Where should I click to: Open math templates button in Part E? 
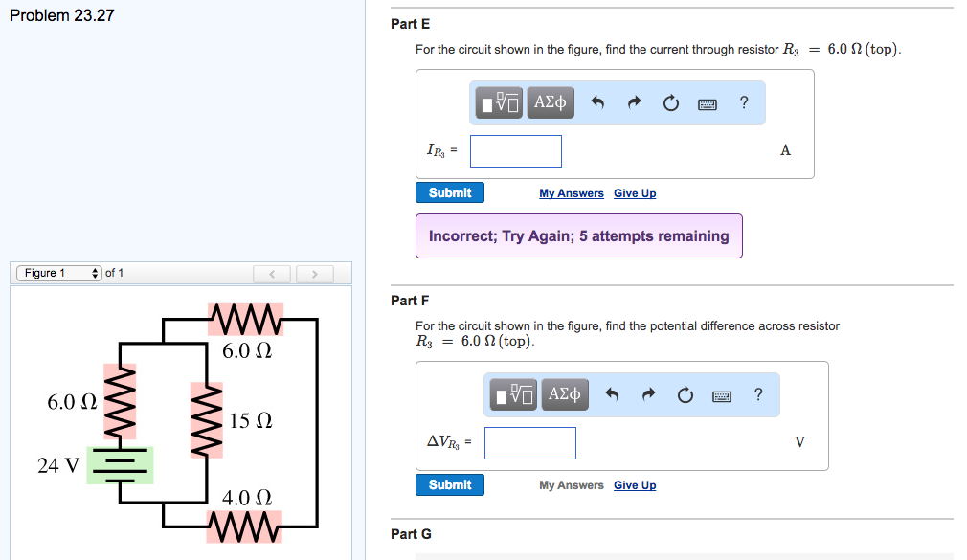click(499, 102)
